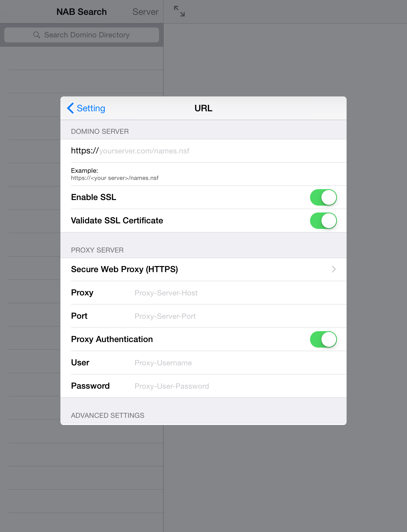This screenshot has height=532, width=407.
Task: Click the chevron on Secure Web Proxy row
Action: [x=334, y=269]
